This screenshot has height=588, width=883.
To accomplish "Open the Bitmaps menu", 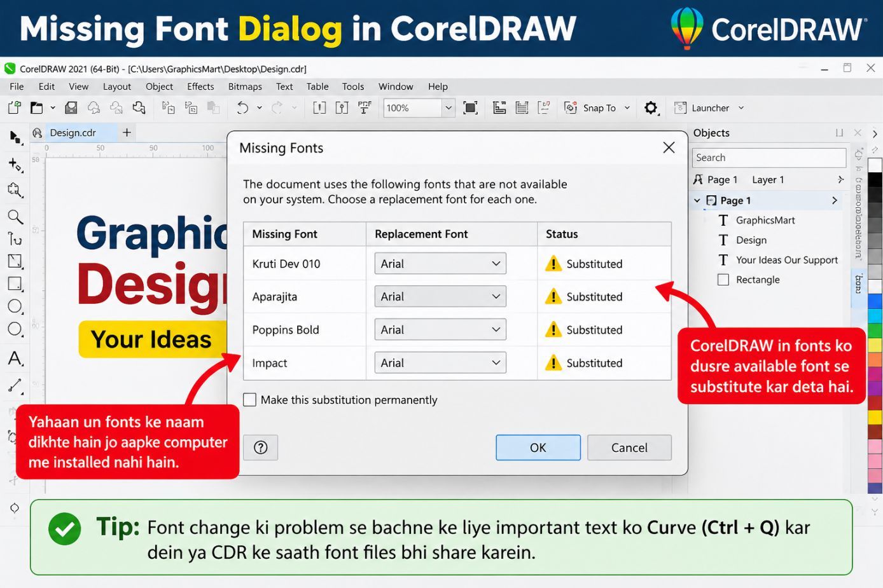I will coord(245,86).
